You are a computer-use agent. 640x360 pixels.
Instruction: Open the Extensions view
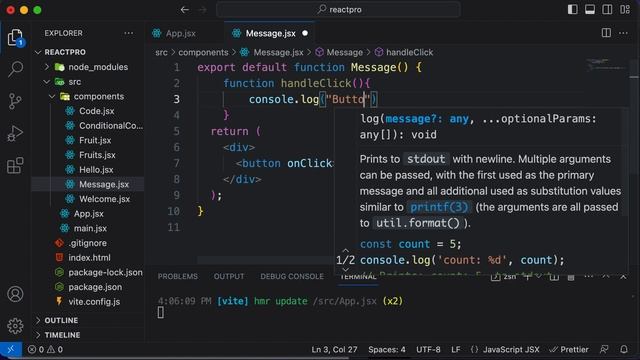(x=15, y=165)
